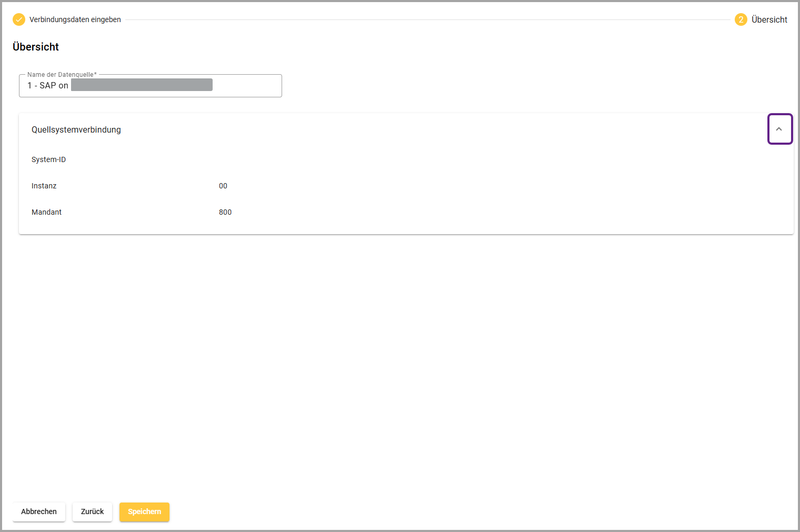Click the Quellsystemverbindung panel title

coord(76,129)
